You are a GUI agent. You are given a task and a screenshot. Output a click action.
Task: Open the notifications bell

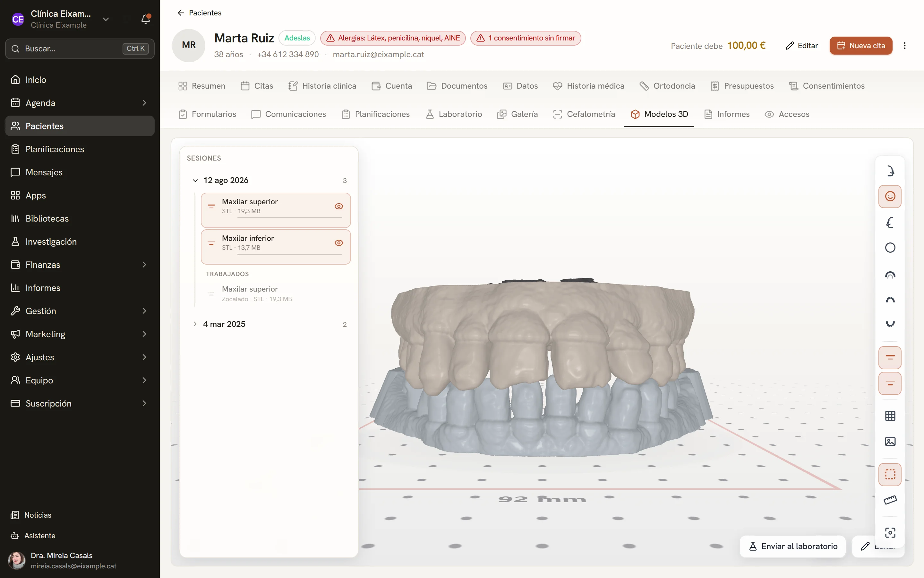click(145, 19)
